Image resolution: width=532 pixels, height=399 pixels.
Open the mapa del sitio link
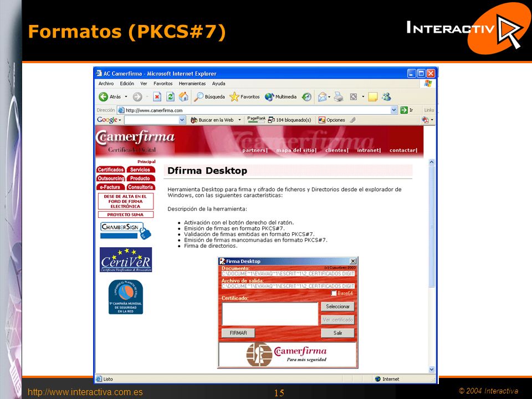tap(296, 150)
